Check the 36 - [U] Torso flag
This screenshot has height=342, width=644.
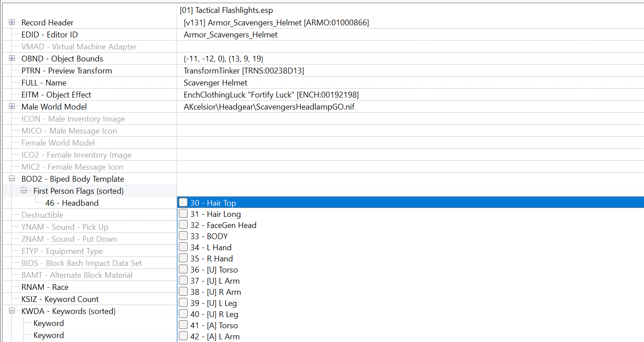(x=183, y=269)
